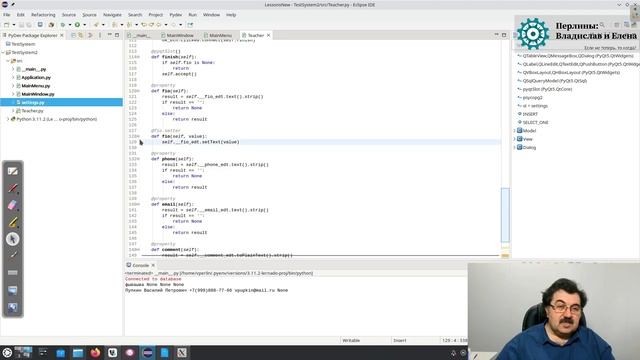The height and width of the screenshot is (360, 640).
Task: Click the Save toolbar icon
Action: pyautogui.click(x=21, y=25)
